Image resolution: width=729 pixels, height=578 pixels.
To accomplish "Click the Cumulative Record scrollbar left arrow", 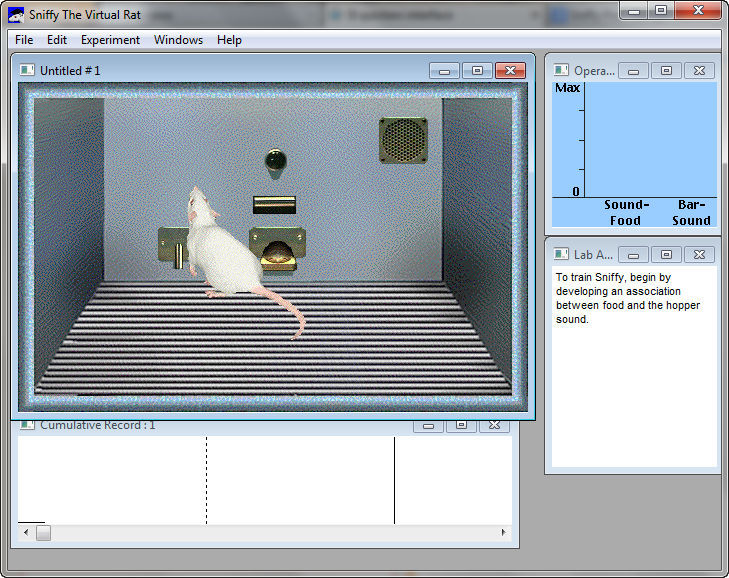I will (x=26, y=532).
